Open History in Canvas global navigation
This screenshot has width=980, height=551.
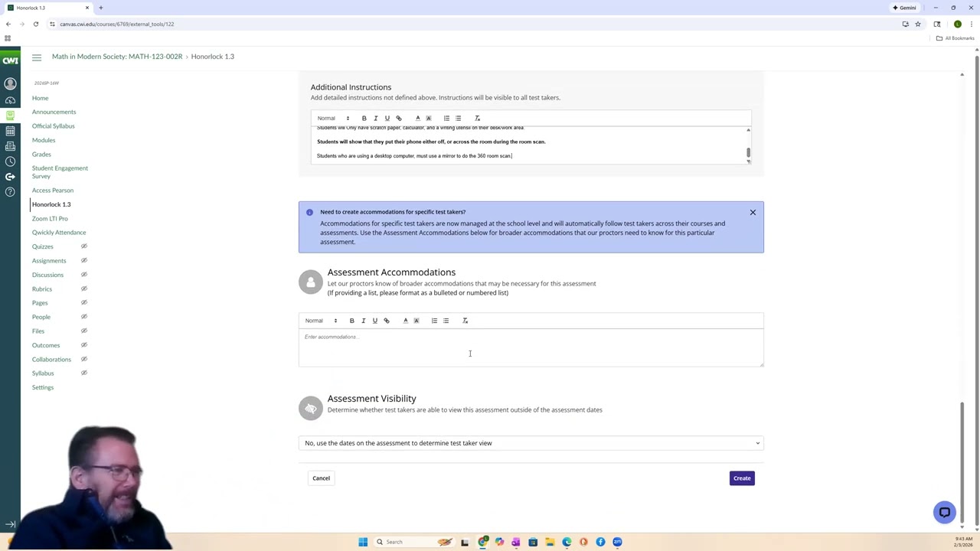point(10,161)
